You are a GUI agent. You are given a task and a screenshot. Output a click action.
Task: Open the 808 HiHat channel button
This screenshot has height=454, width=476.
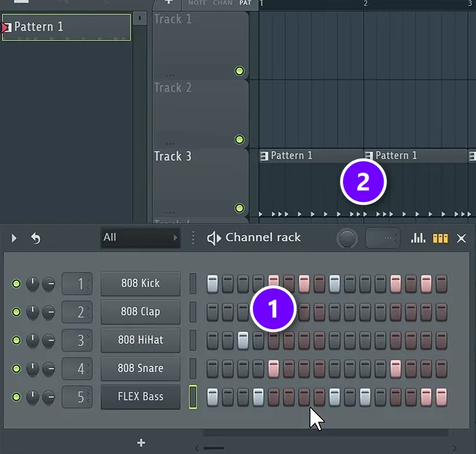(x=140, y=340)
